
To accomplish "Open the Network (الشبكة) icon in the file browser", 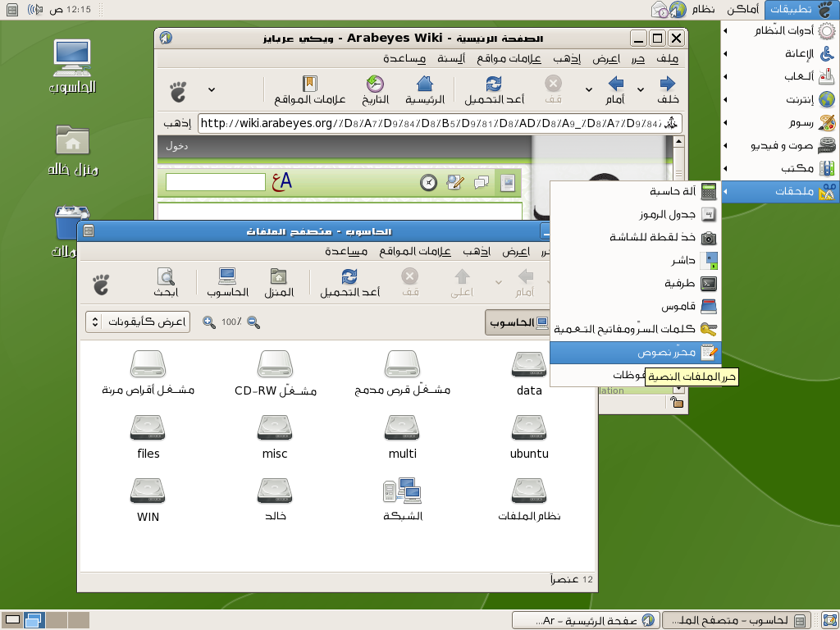I will tap(402, 499).
